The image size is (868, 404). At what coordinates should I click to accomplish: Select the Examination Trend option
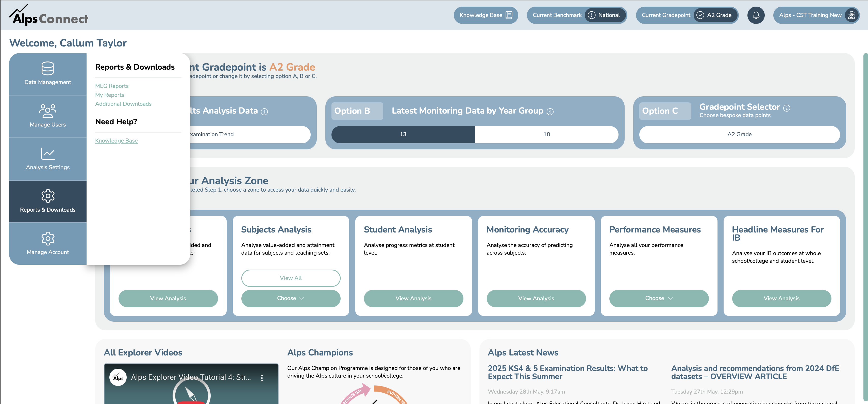coord(250,134)
